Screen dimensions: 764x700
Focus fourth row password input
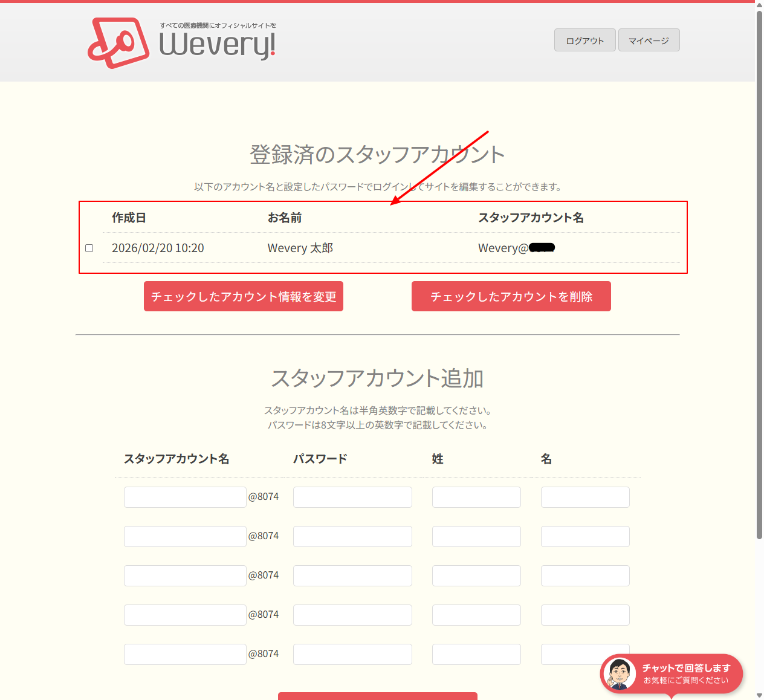coord(352,615)
